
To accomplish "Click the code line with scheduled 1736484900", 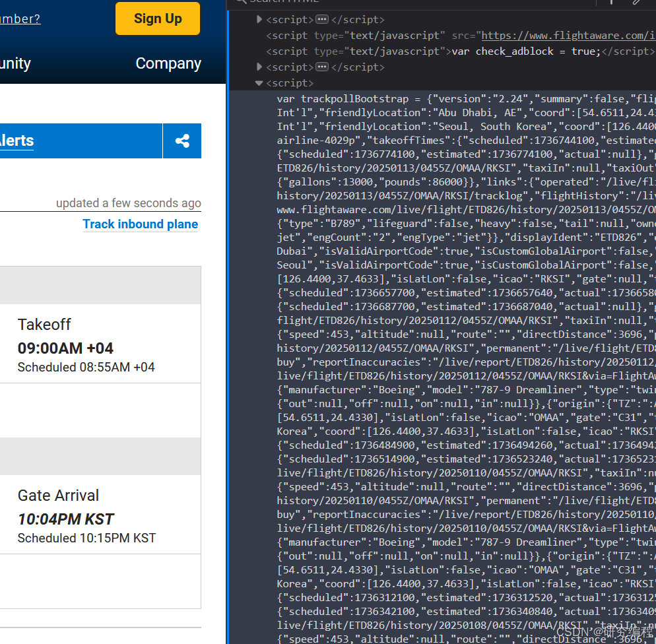I will click(x=466, y=445).
